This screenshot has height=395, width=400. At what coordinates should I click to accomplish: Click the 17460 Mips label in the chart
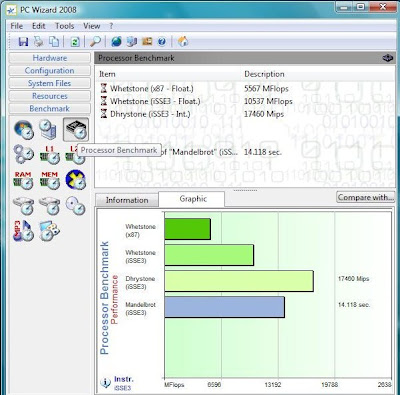(x=353, y=279)
